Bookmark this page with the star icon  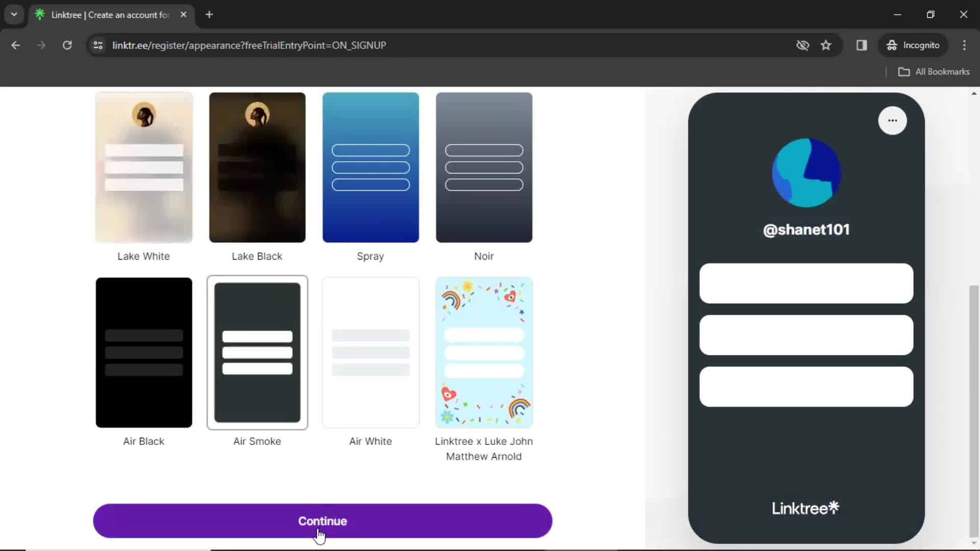pyautogui.click(x=826, y=45)
